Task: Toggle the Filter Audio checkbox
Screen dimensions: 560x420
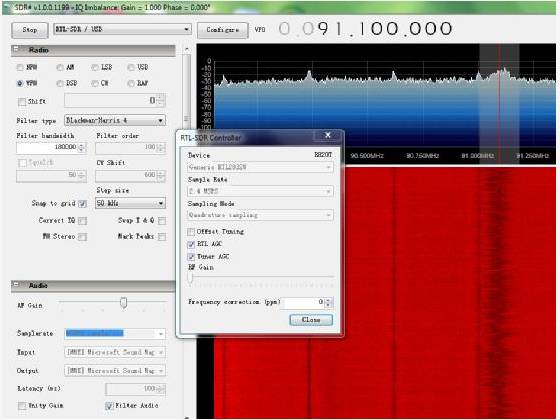Action: pyautogui.click(x=109, y=406)
